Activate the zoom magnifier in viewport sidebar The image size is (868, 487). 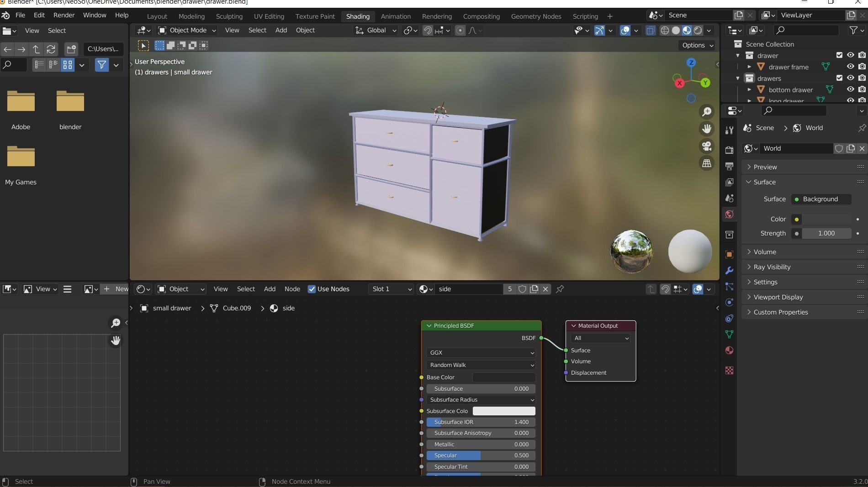[x=707, y=112]
